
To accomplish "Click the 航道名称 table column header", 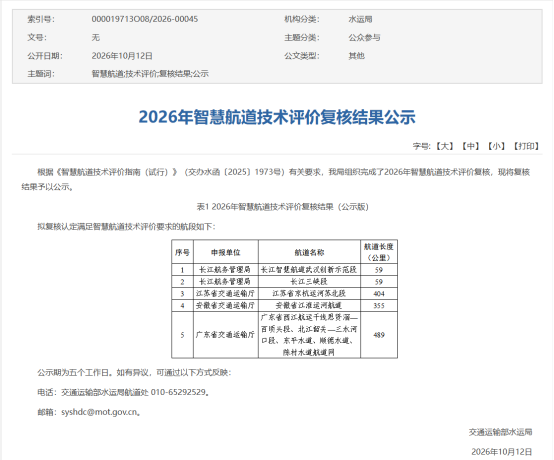I will coord(309,252).
